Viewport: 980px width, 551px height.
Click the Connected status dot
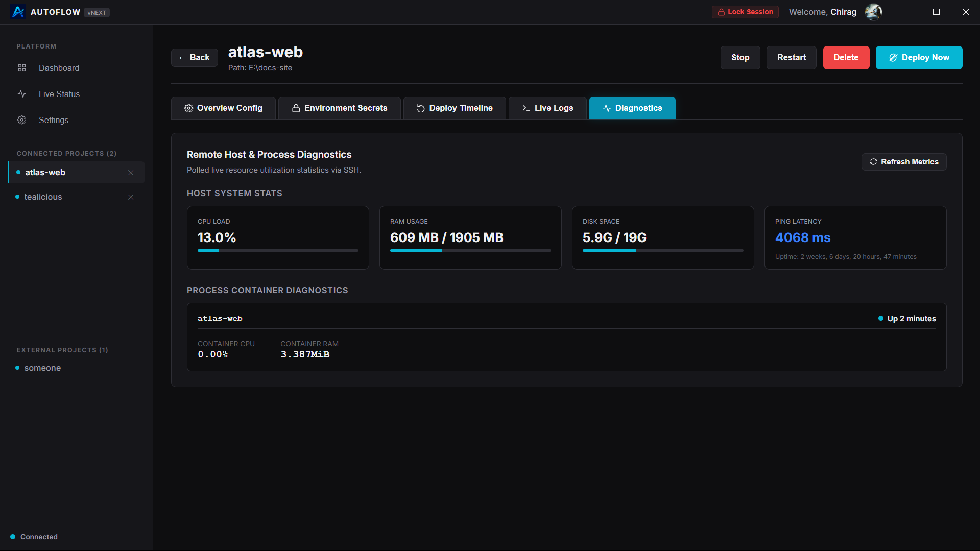point(13,537)
